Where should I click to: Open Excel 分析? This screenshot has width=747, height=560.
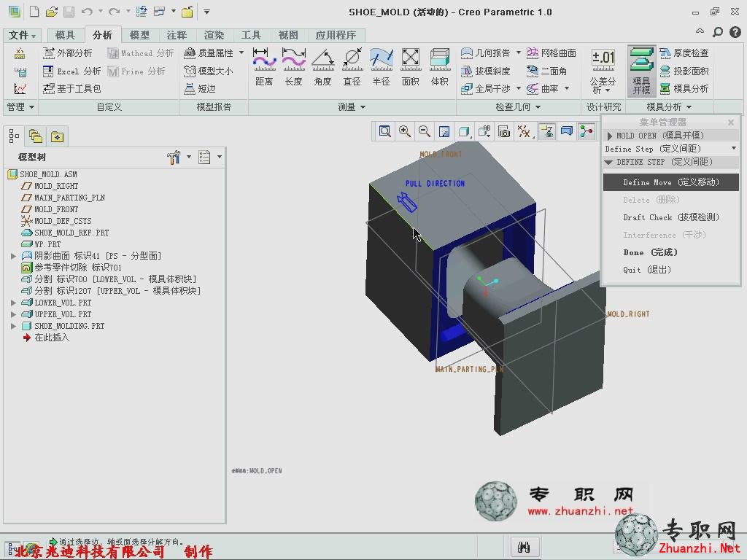pyautogui.click(x=71, y=71)
